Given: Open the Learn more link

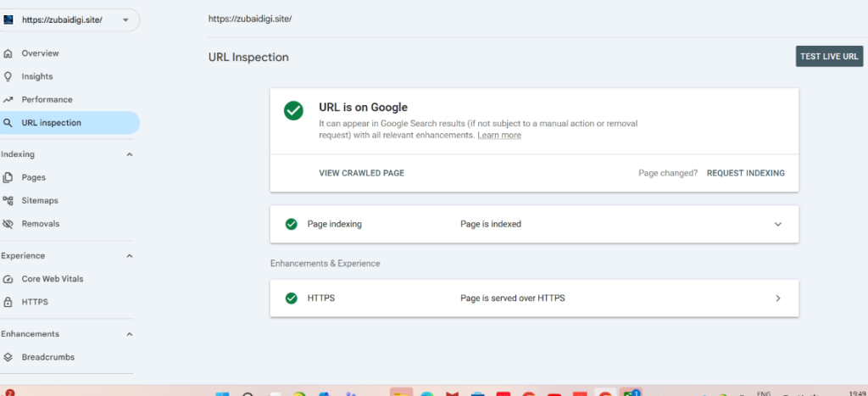Looking at the screenshot, I should [x=499, y=135].
